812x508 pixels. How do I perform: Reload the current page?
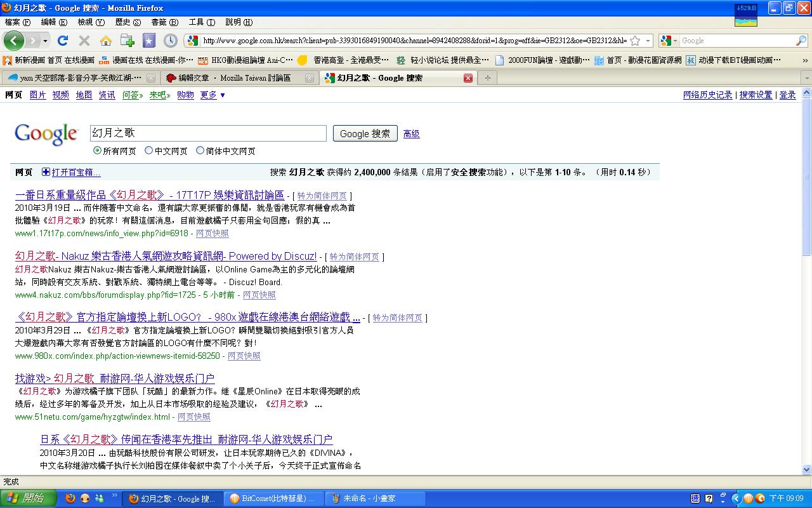(62, 41)
